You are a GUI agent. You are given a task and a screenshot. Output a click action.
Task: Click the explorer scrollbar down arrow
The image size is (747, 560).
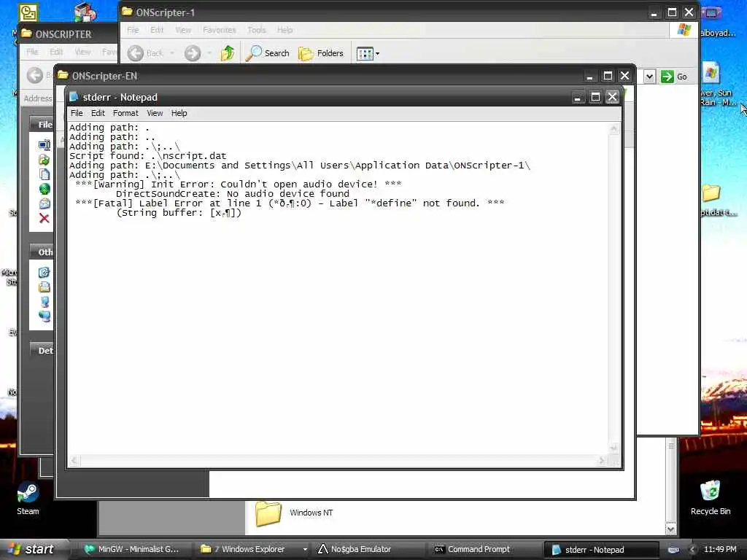671,529
